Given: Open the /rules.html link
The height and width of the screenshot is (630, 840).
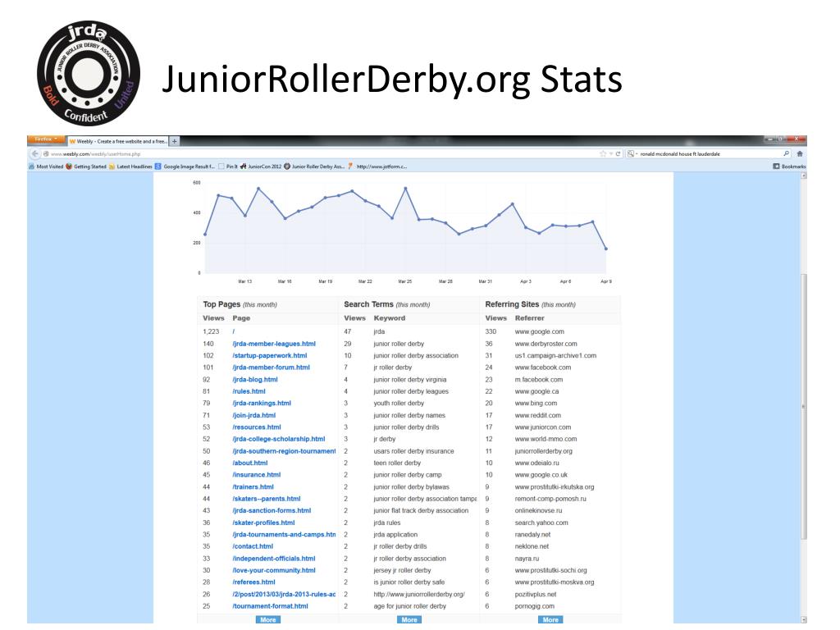Looking at the screenshot, I should [x=249, y=391].
